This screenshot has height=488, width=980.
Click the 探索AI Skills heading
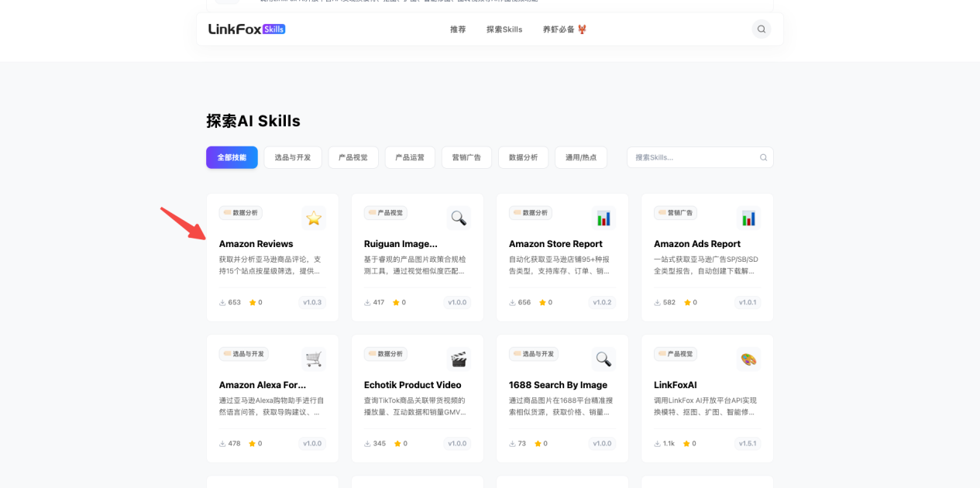coord(253,121)
